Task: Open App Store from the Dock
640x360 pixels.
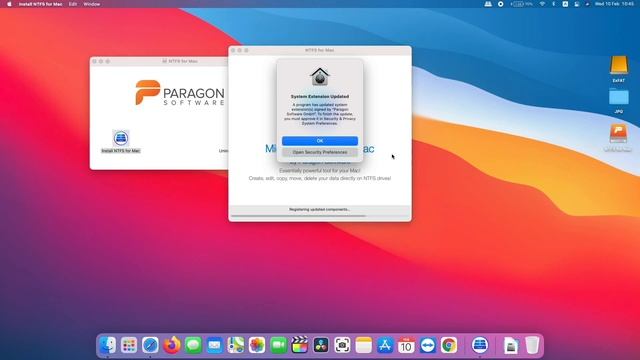Action: tap(384, 345)
